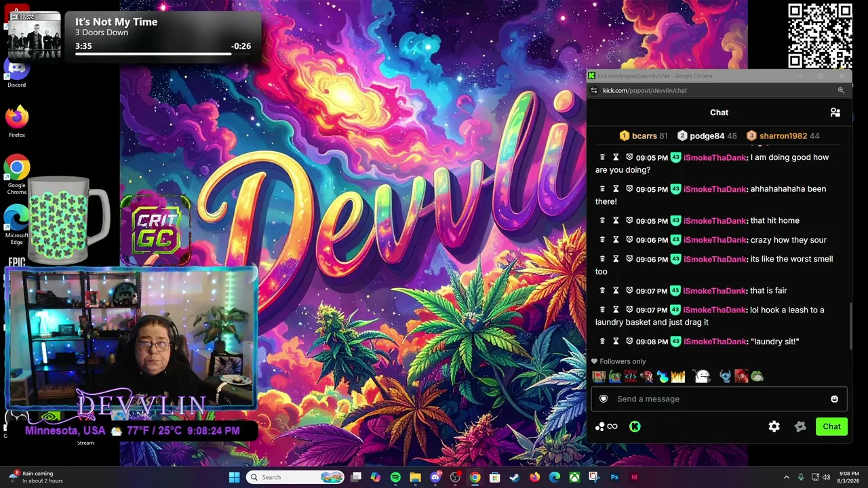Click the grey splat icon beside Chat
The height and width of the screenshot is (488, 868).
tap(800, 426)
